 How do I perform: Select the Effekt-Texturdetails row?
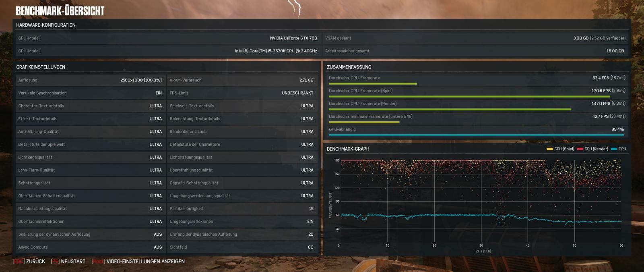[90, 119]
